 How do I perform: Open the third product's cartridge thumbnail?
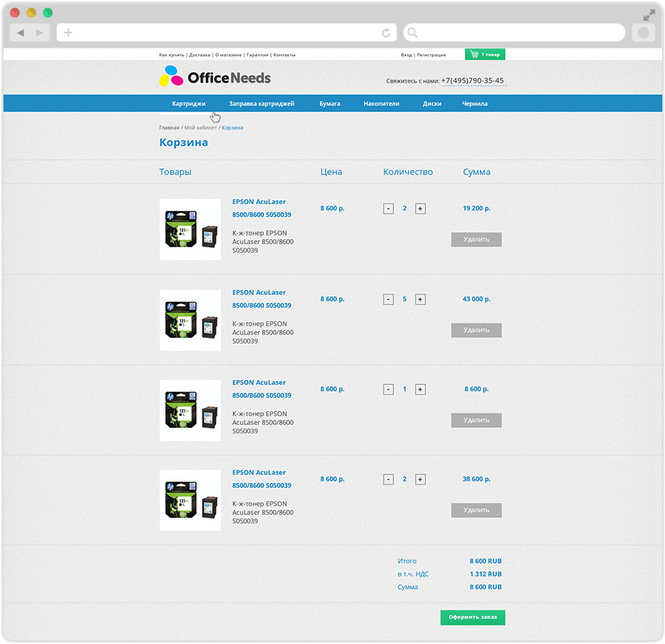190,410
